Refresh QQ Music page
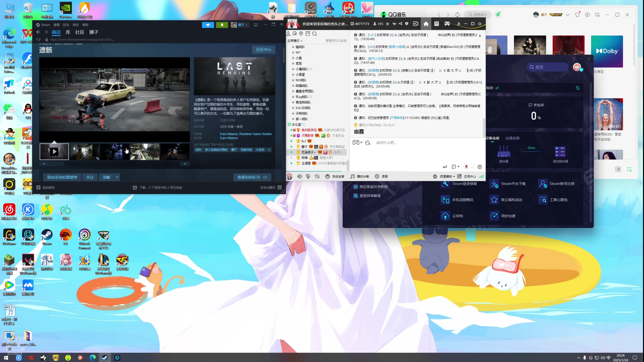 (457, 15)
